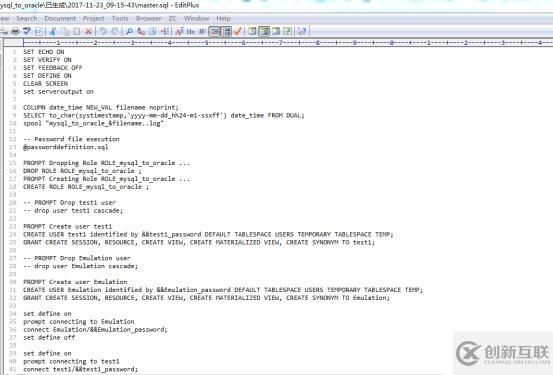Open the Help menu
The width and height of the screenshot is (553, 375).
223,18
